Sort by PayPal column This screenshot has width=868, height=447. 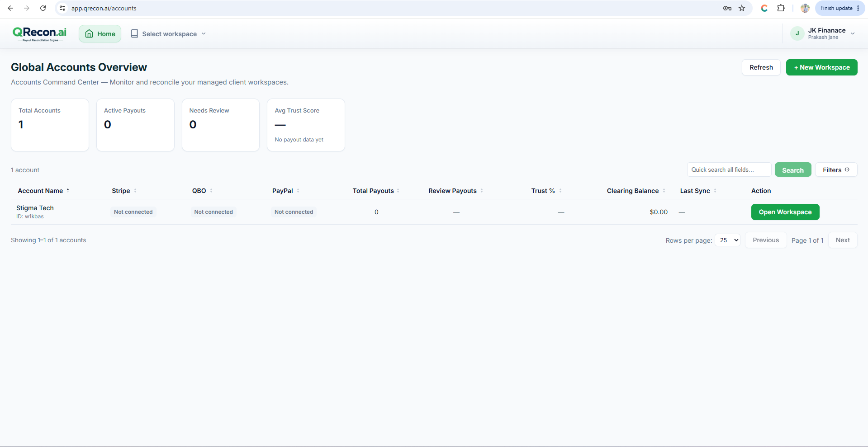click(286, 191)
